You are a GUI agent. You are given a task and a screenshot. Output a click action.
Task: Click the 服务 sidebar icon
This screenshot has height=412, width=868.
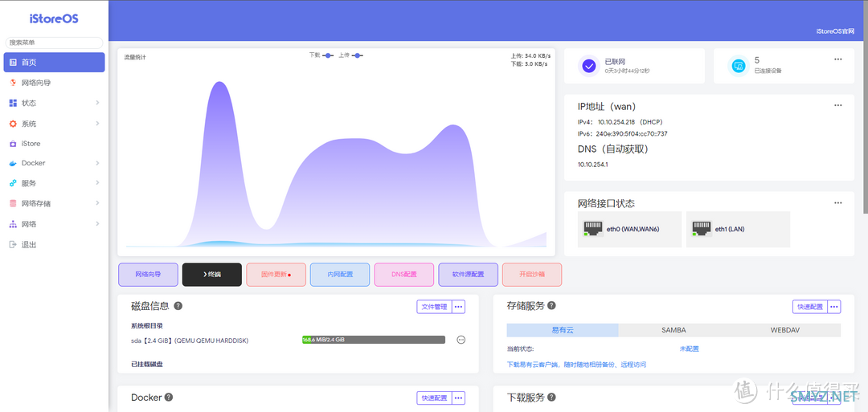(x=13, y=184)
